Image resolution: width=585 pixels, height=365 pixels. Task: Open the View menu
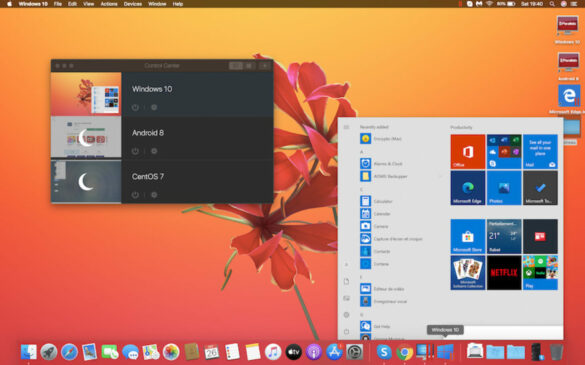[x=88, y=4]
